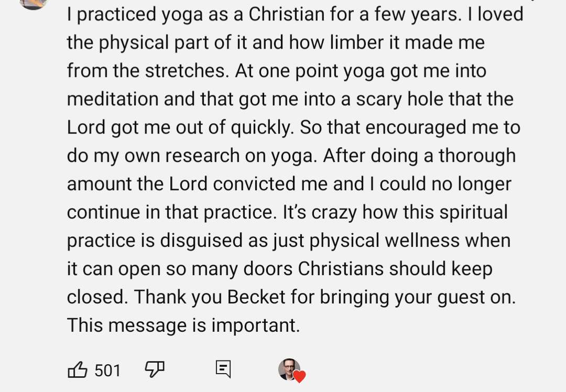Click the word "disguised" in the comment

pyautogui.click(x=201, y=241)
